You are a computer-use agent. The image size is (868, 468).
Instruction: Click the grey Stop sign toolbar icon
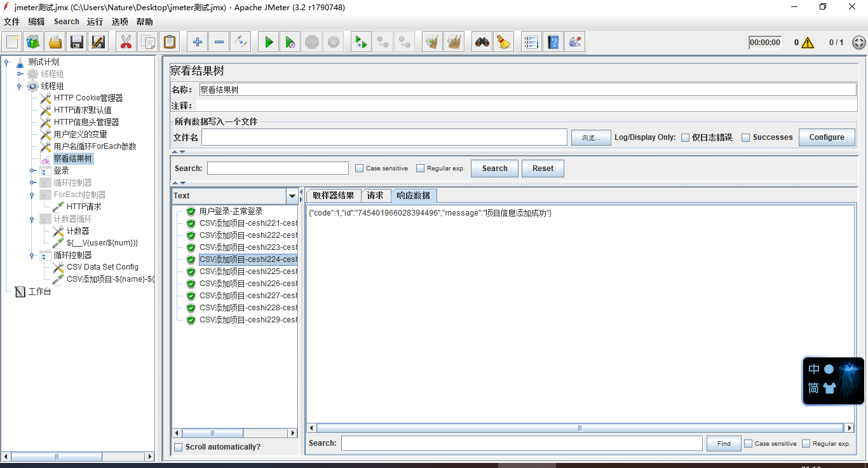311,43
